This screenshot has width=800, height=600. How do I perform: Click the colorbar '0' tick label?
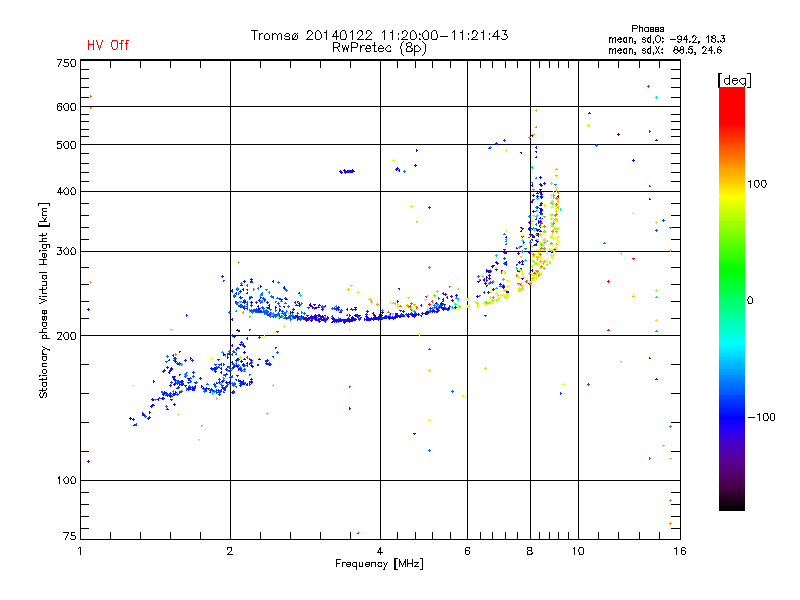750,301
